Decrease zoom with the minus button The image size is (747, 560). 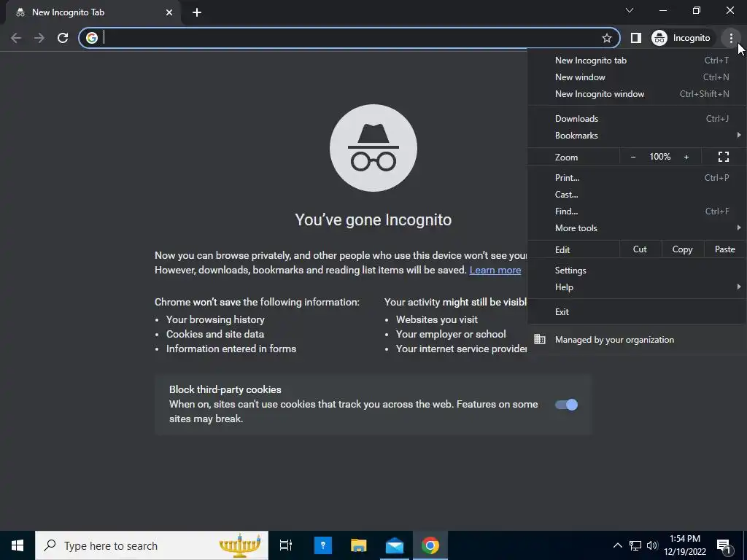pyautogui.click(x=633, y=157)
